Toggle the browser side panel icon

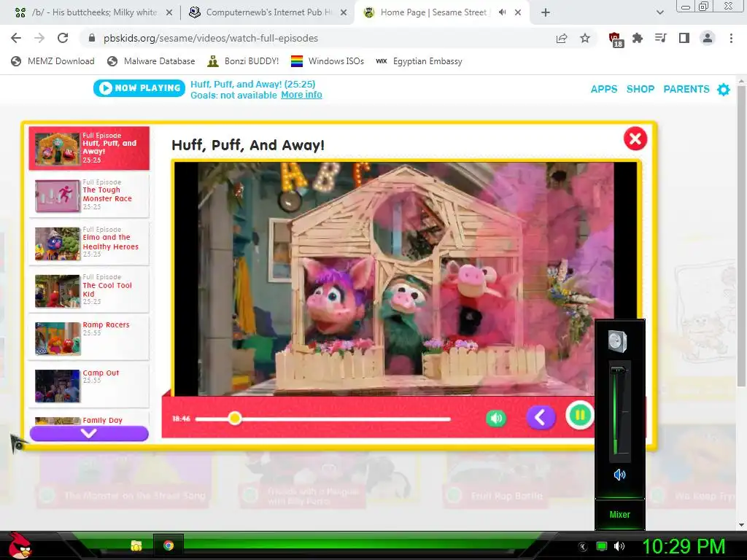point(684,38)
